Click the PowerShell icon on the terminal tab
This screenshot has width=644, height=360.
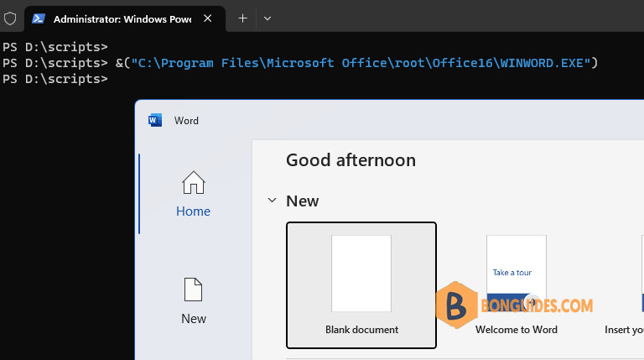click(x=39, y=19)
